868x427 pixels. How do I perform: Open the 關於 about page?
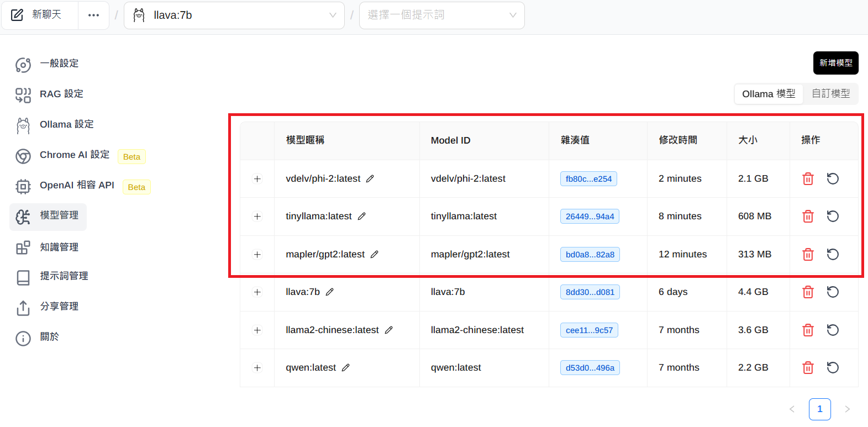(37, 337)
